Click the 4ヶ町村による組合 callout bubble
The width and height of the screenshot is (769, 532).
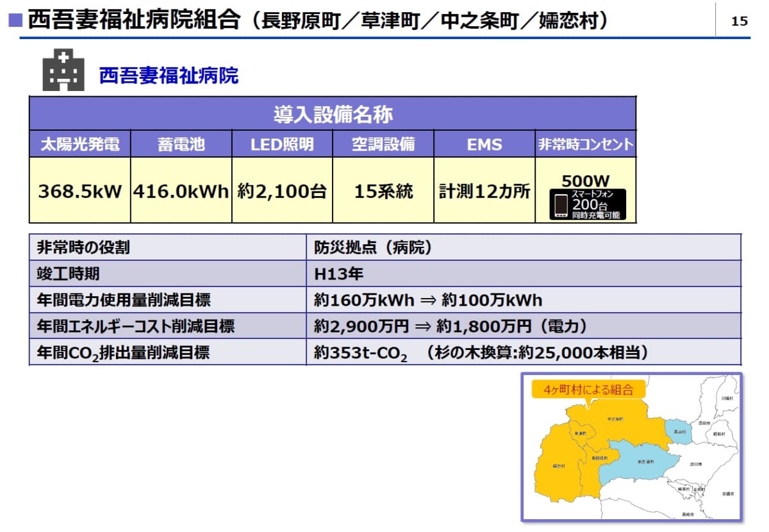[x=588, y=389]
